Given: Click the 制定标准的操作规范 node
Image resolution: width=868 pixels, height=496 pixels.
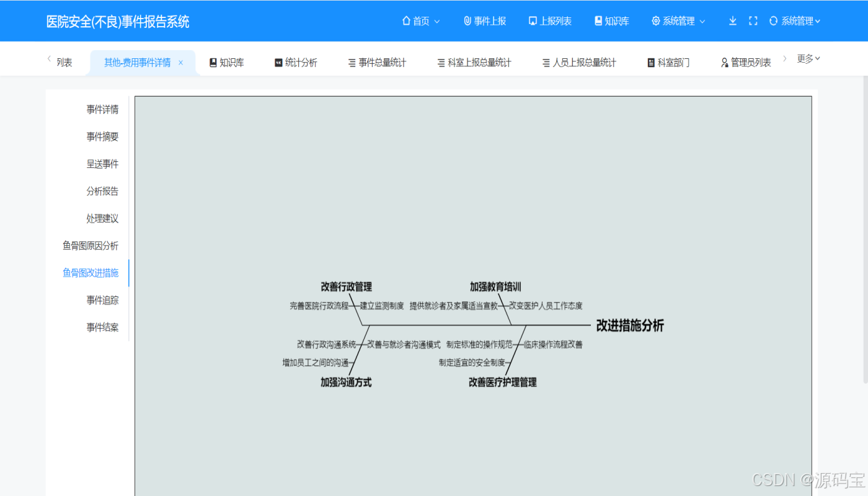Looking at the screenshot, I should pos(479,344).
